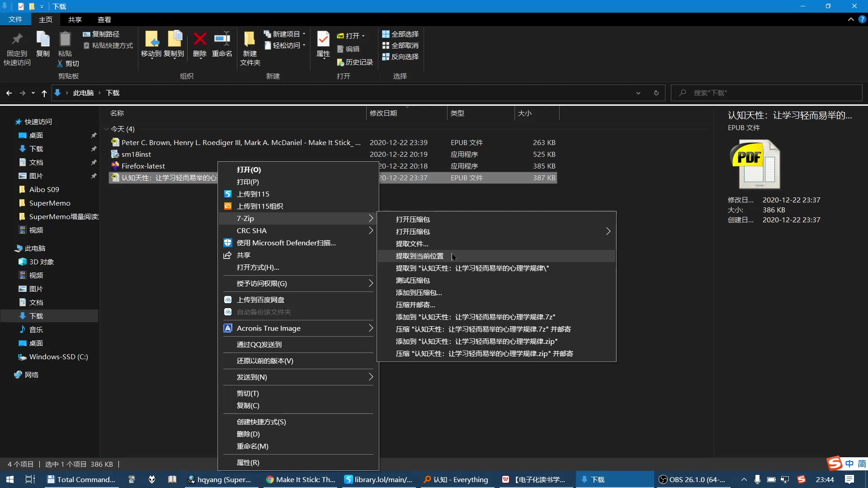Click Delete (删除) in context menu

(x=298, y=434)
